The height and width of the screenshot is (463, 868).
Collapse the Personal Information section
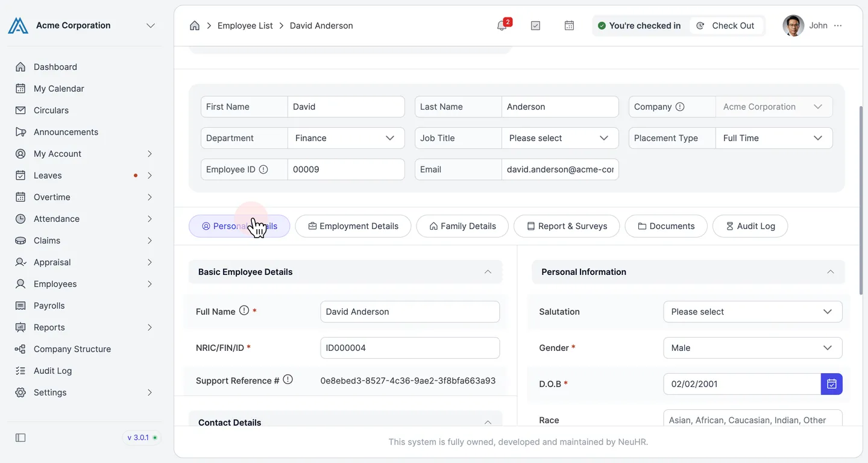(x=831, y=272)
